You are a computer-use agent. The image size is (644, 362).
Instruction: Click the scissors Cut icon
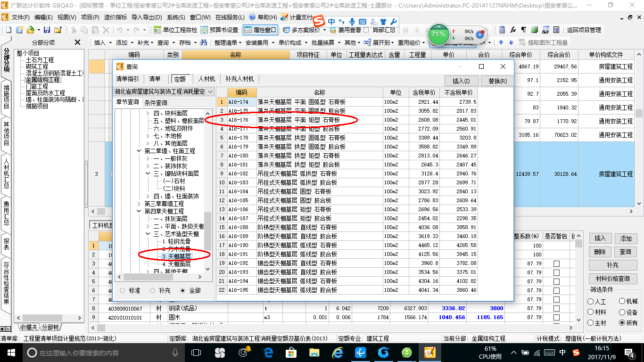point(73,30)
